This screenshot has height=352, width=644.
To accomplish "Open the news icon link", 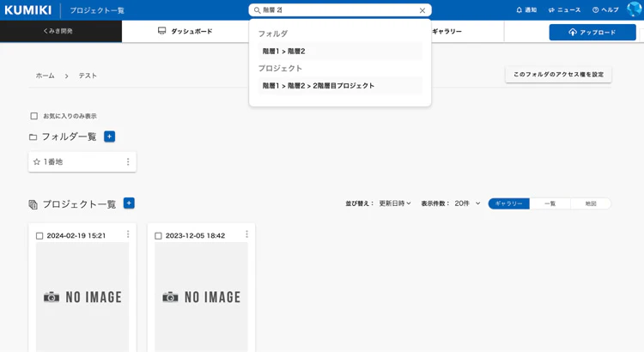I will point(551,9).
